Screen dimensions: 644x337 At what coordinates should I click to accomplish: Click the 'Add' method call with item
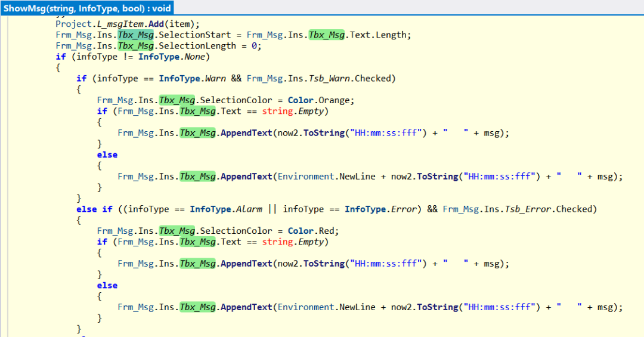(x=156, y=24)
